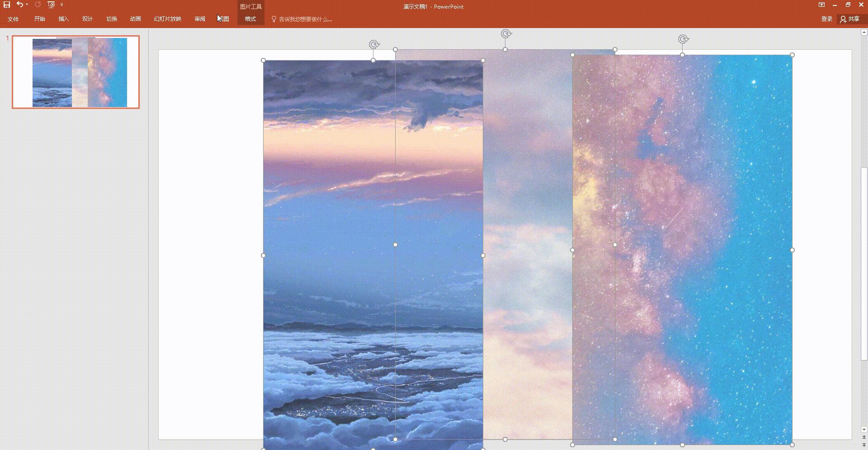Click rotate handle of the cloud landscape picture

point(373,44)
